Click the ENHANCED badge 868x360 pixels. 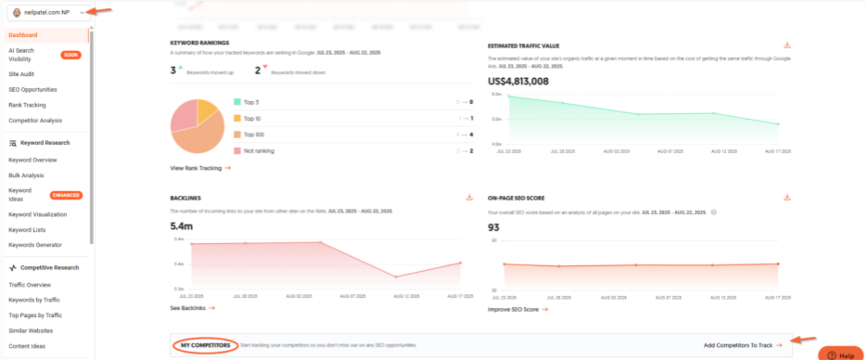point(67,195)
